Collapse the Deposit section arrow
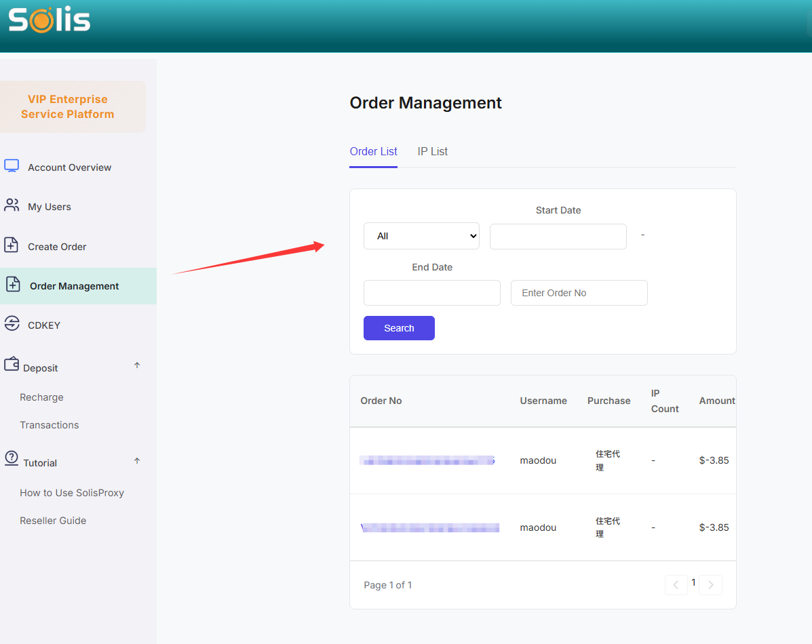 tap(137, 365)
